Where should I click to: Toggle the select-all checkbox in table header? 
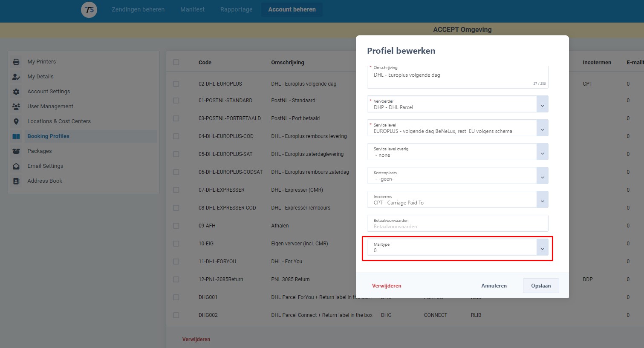click(x=176, y=62)
